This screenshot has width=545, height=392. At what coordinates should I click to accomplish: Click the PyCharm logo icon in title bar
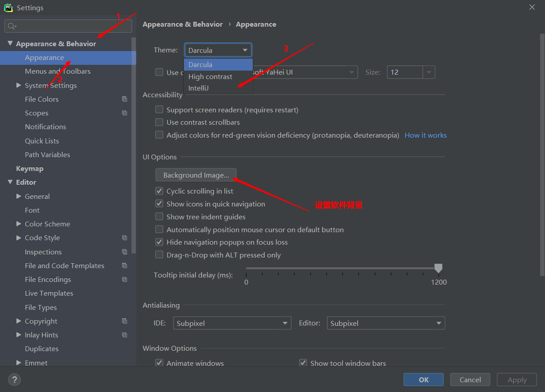(8, 8)
